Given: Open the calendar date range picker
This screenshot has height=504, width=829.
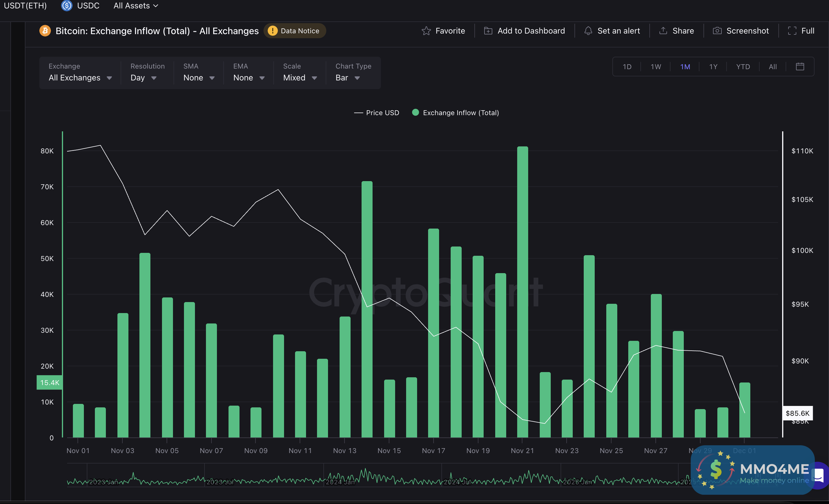Looking at the screenshot, I should click(800, 67).
